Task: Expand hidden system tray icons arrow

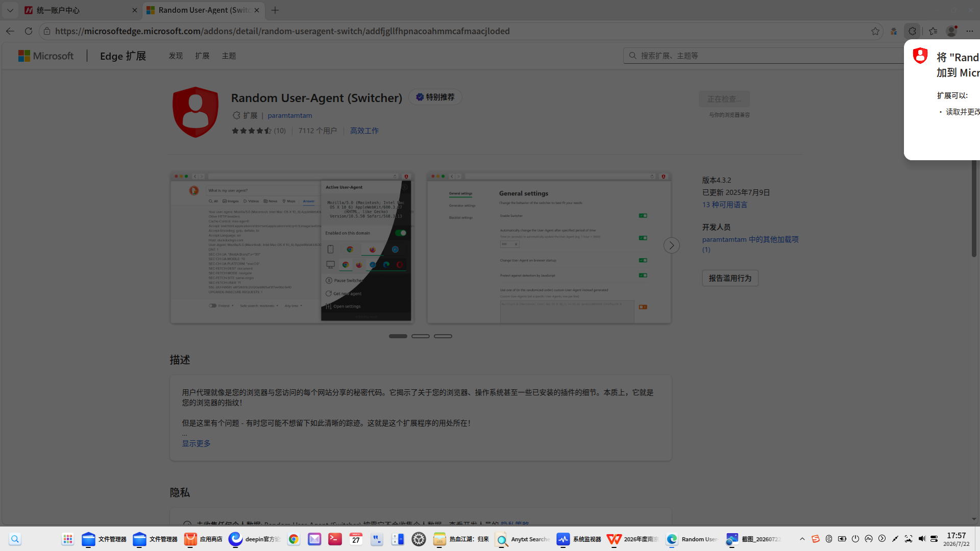Action: click(x=802, y=539)
